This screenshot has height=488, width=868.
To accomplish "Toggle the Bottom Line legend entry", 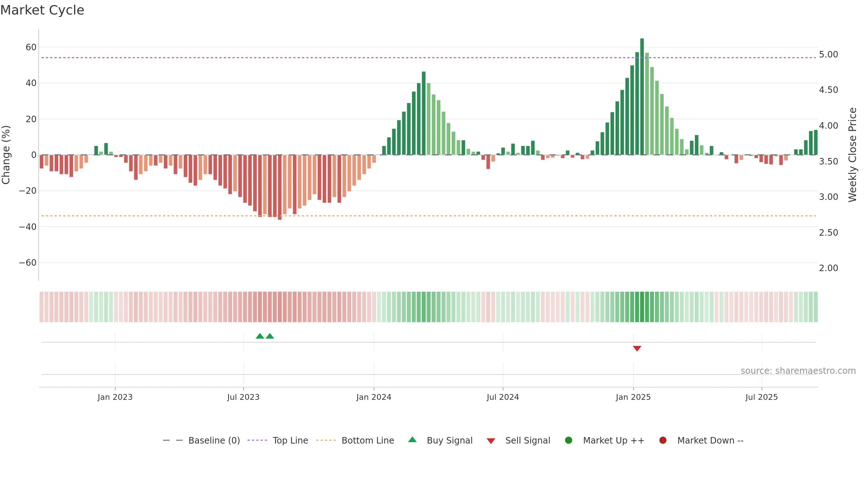I will point(355,440).
